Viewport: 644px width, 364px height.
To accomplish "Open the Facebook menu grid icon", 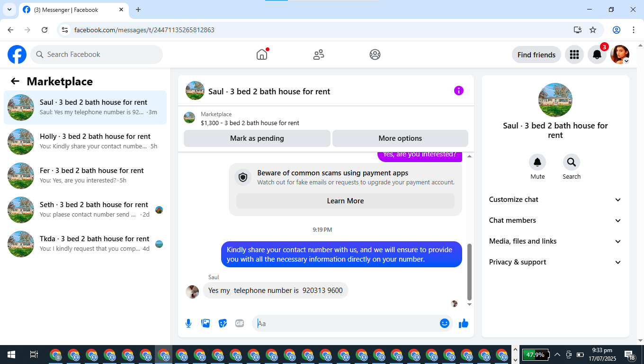I will point(574,55).
